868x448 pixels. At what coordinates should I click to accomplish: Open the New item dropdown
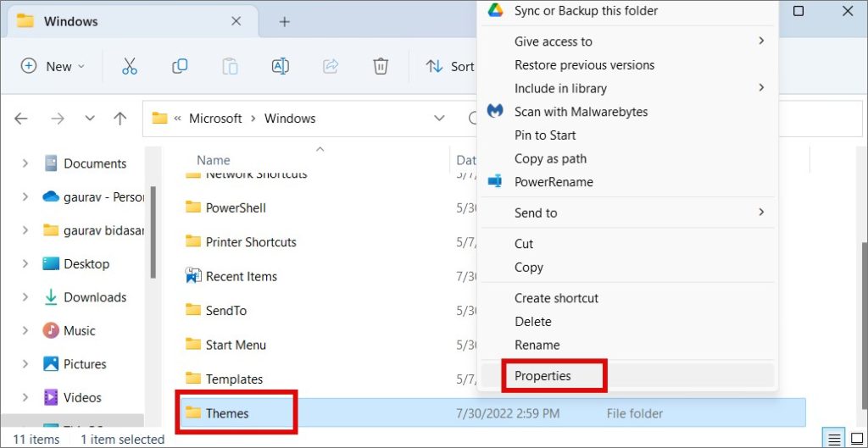(x=53, y=66)
